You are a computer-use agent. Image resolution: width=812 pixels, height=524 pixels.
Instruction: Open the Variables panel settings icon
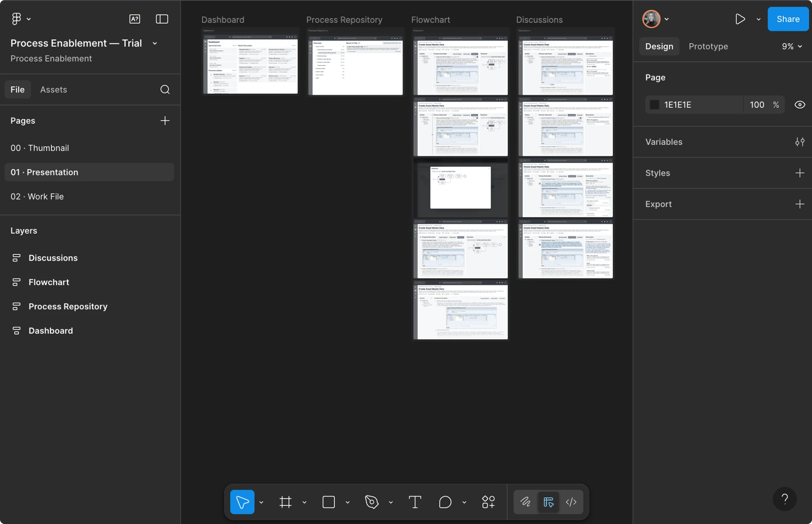pyautogui.click(x=800, y=142)
